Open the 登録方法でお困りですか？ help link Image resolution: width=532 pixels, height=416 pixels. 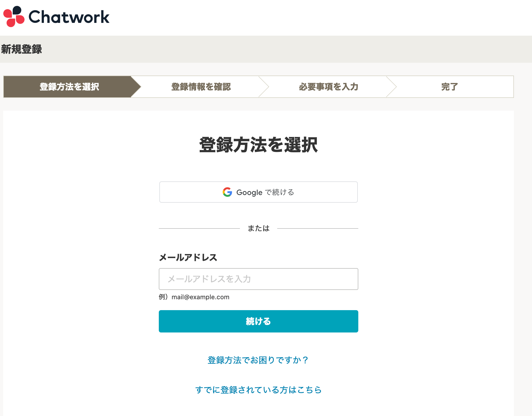pyautogui.click(x=258, y=360)
